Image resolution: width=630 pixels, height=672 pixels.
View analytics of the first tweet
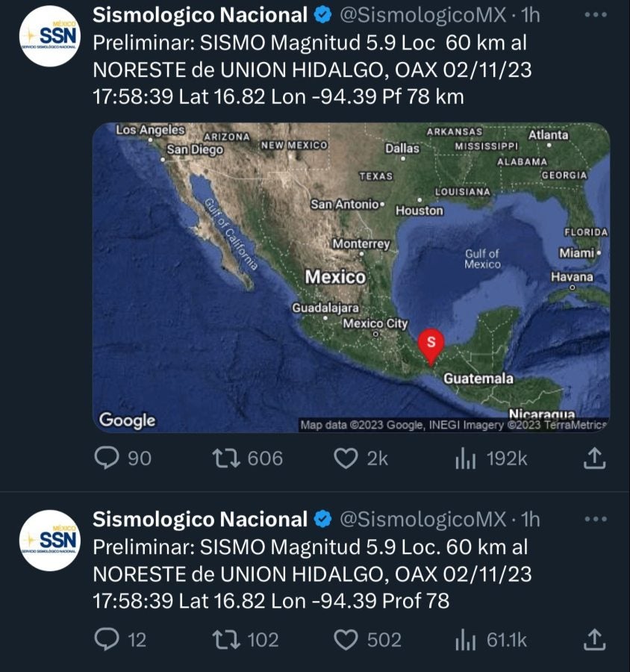point(465,458)
